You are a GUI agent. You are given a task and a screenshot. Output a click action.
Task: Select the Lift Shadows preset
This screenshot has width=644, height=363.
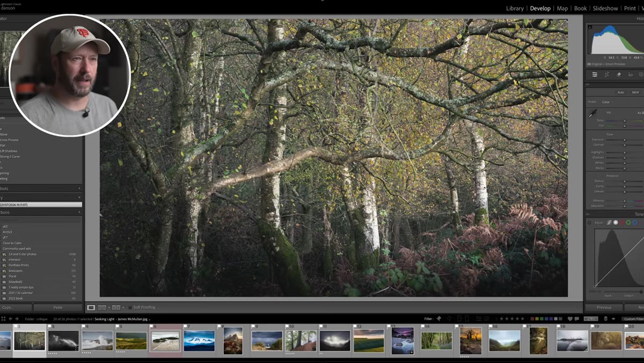9,151
